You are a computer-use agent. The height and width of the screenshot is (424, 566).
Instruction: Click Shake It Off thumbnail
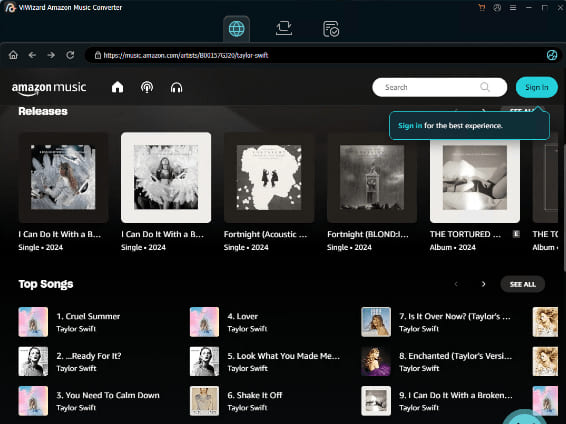click(x=204, y=401)
